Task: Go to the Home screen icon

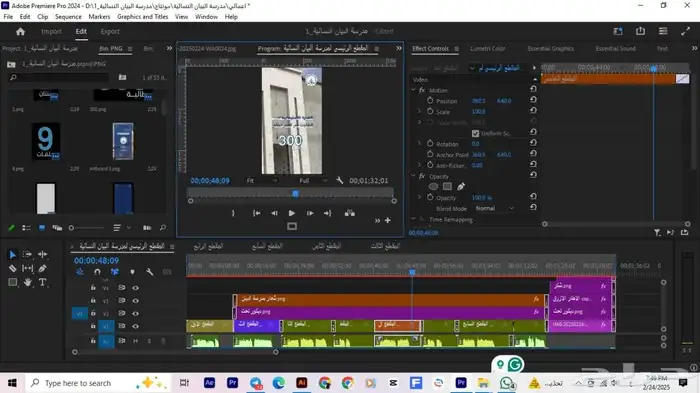Action: coord(21,32)
